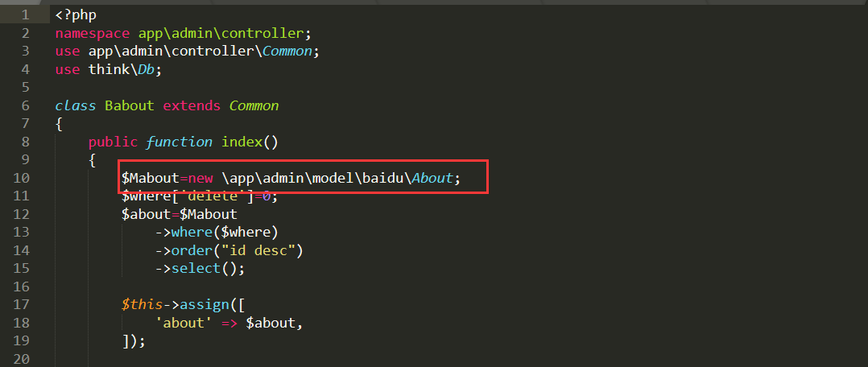The image size is (868, 367).
Task: Click the assign method call
Action: pos(205,304)
